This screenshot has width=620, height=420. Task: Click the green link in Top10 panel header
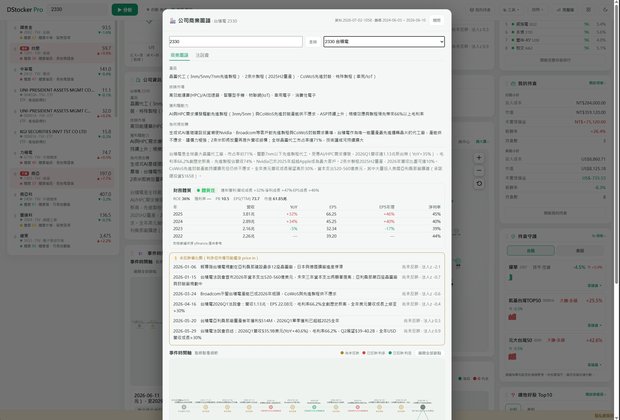pyautogui.click(x=594, y=394)
